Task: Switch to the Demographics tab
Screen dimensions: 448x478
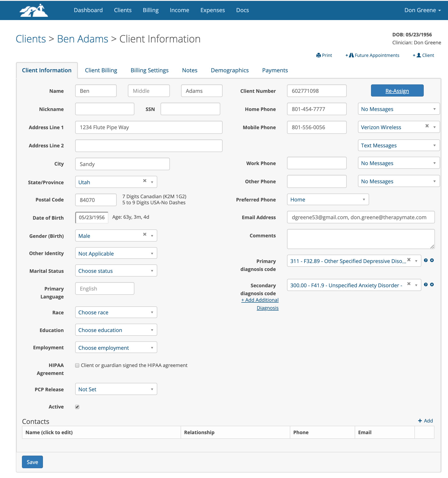Action: click(x=230, y=70)
